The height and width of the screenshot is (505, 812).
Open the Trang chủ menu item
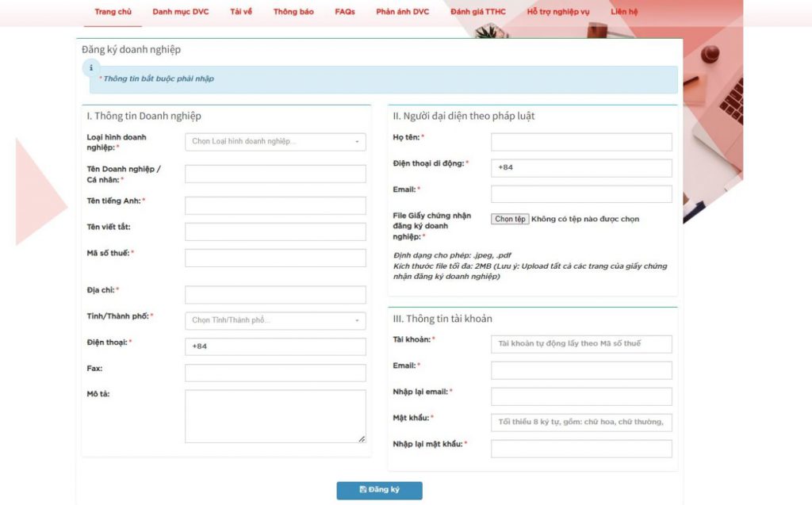pyautogui.click(x=113, y=12)
